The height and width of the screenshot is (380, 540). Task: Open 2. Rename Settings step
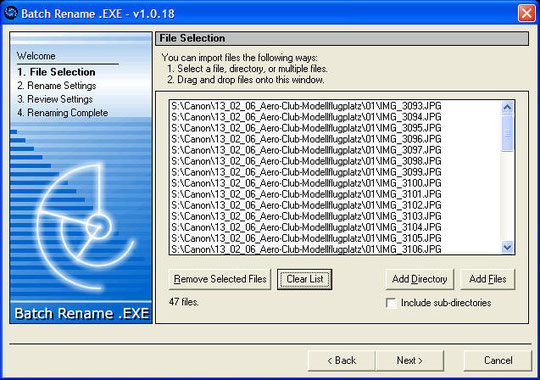click(x=57, y=85)
